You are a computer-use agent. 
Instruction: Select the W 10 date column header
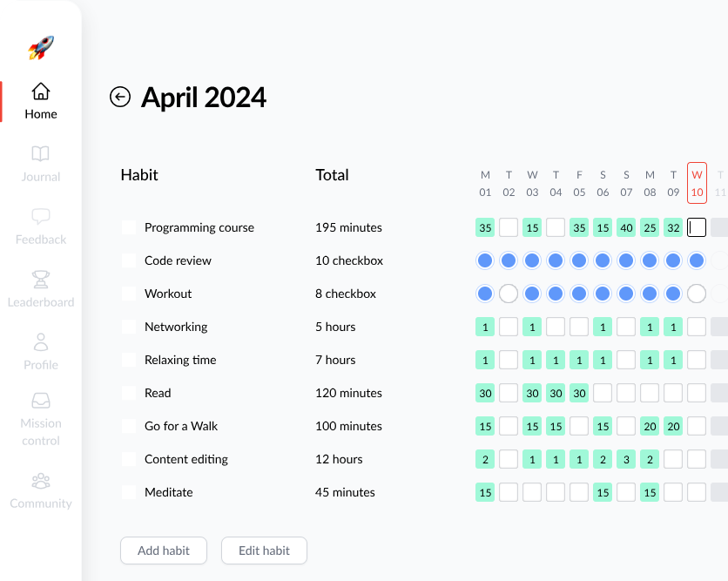[697, 183]
